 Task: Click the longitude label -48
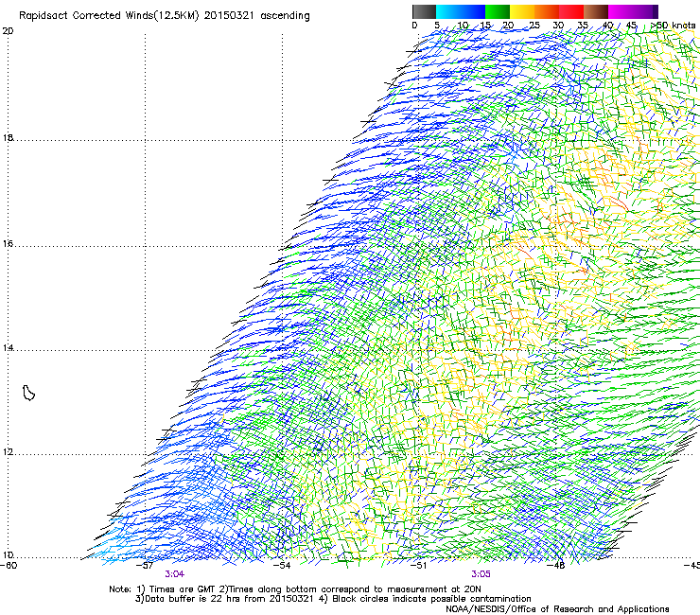(556, 565)
